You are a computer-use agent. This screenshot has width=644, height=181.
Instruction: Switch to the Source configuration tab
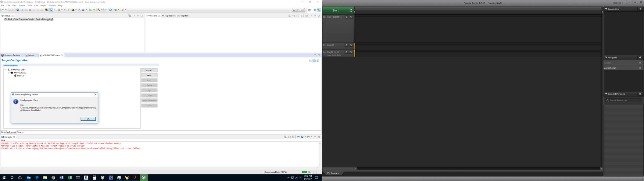[x=20, y=132]
